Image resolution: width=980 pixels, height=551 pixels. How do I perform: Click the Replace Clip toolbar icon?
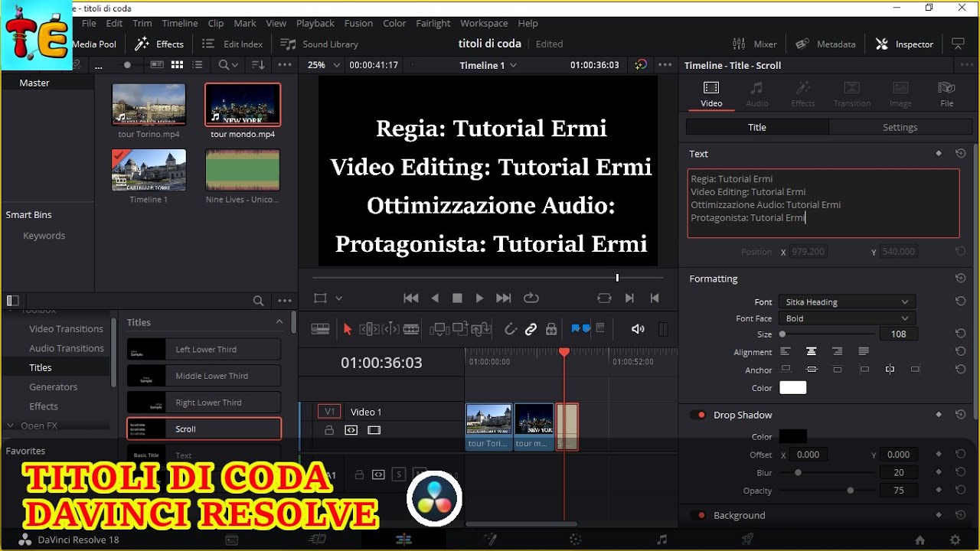coord(481,329)
